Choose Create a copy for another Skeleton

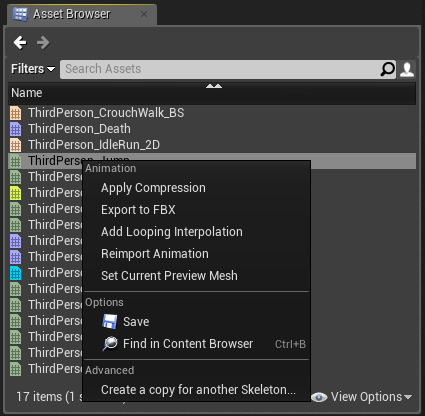[x=197, y=390]
